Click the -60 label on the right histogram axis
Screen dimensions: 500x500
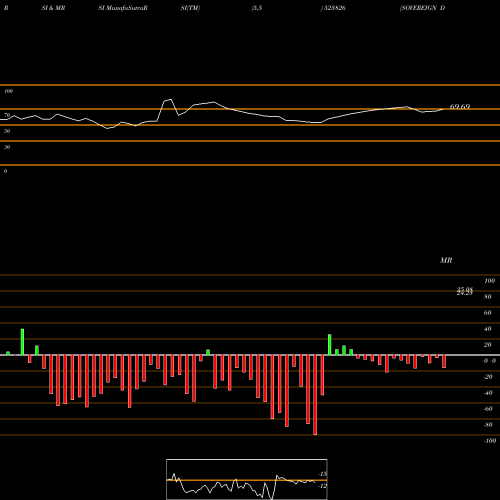pos(488,409)
